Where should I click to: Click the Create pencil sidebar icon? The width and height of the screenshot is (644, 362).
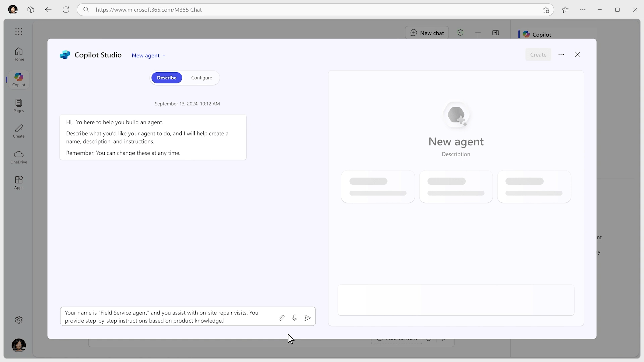point(19,131)
